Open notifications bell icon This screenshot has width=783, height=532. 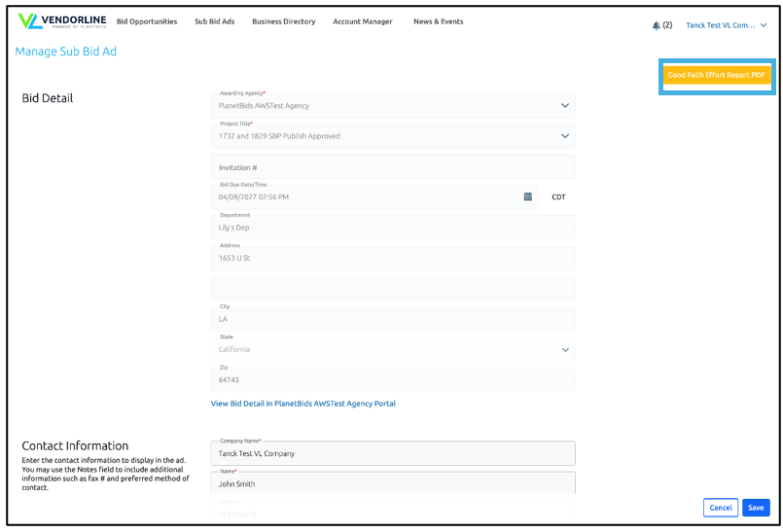657,25
